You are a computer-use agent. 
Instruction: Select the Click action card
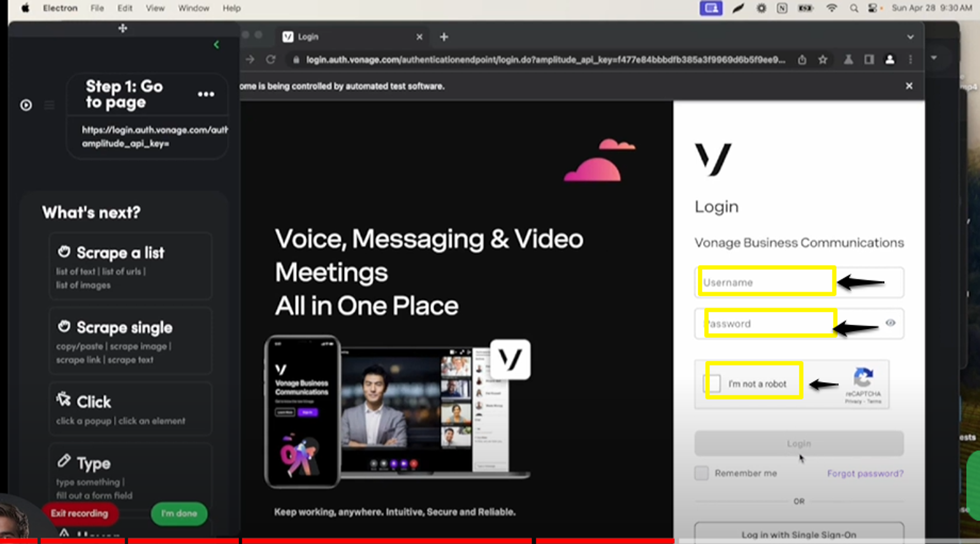click(x=130, y=409)
